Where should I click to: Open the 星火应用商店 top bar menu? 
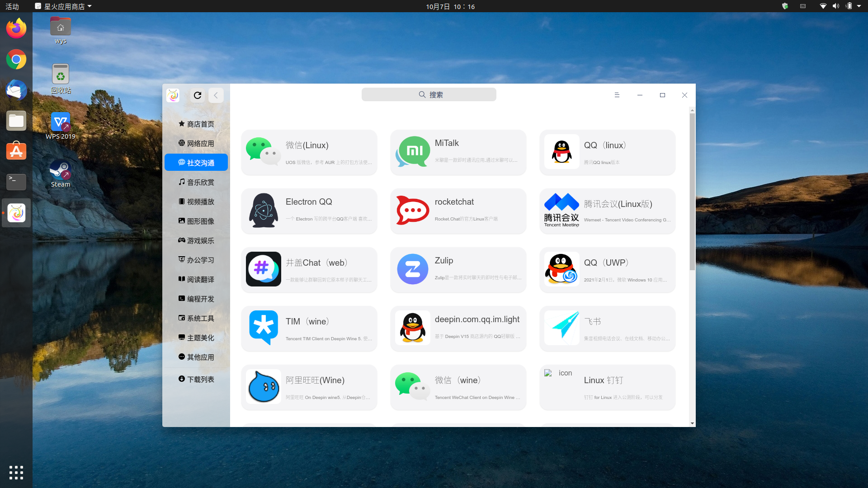tap(63, 6)
